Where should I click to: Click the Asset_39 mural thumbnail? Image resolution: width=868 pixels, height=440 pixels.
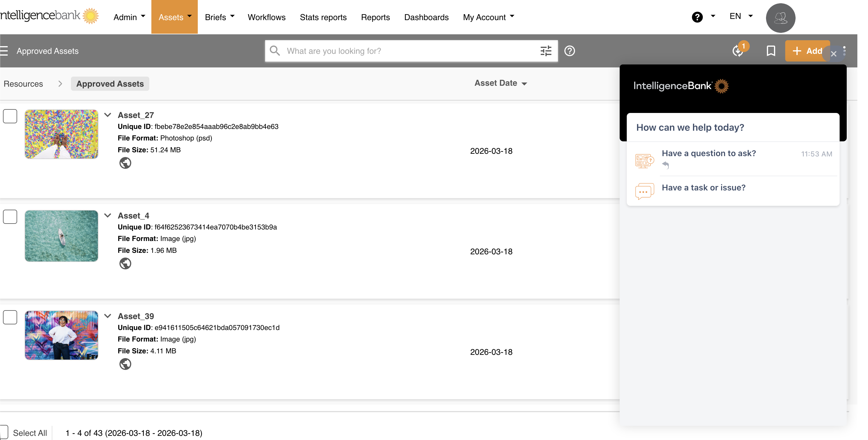pyautogui.click(x=61, y=335)
